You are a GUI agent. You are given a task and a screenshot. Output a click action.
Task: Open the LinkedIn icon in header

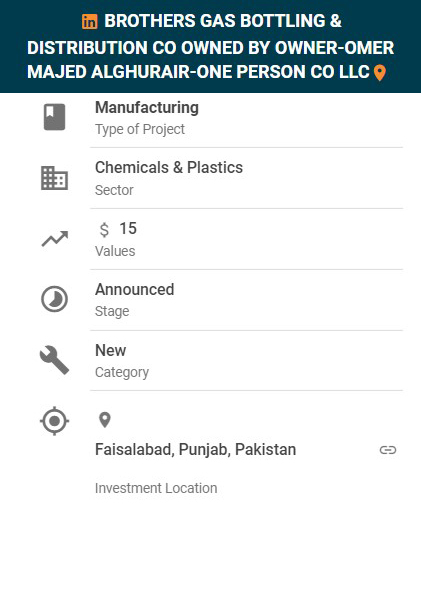click(x=90, y=22)
